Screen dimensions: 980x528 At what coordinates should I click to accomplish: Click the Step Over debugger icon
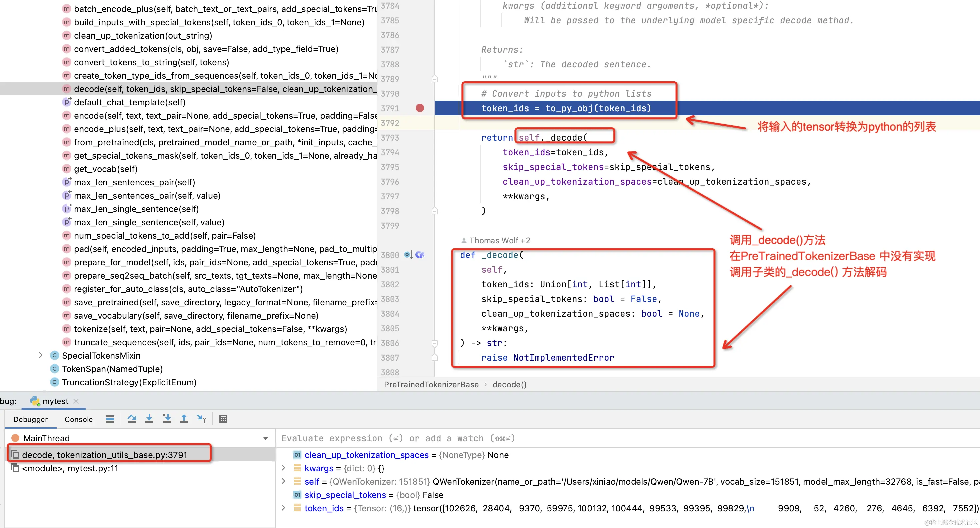tap(132, 419)
